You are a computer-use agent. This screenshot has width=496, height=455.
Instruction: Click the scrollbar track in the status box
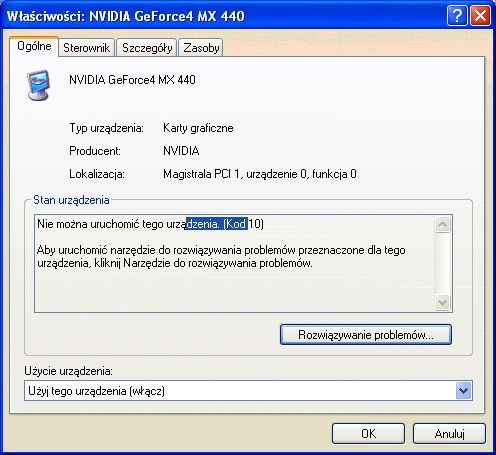pyautogui.click(x=443, y=263)
